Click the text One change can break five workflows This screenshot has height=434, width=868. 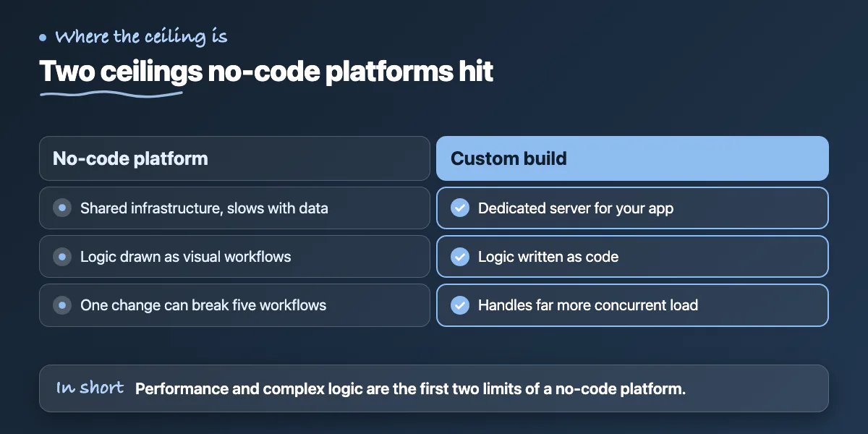coord(203,305)
